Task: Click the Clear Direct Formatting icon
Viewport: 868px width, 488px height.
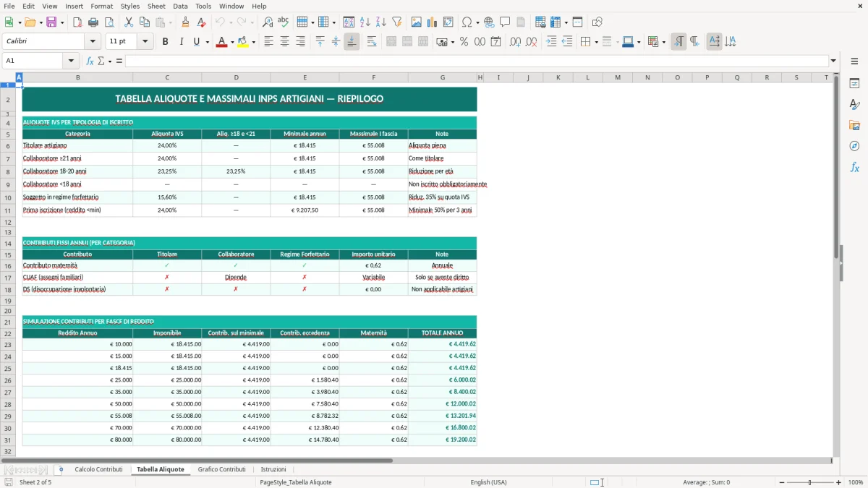Action: click(202, 22)
